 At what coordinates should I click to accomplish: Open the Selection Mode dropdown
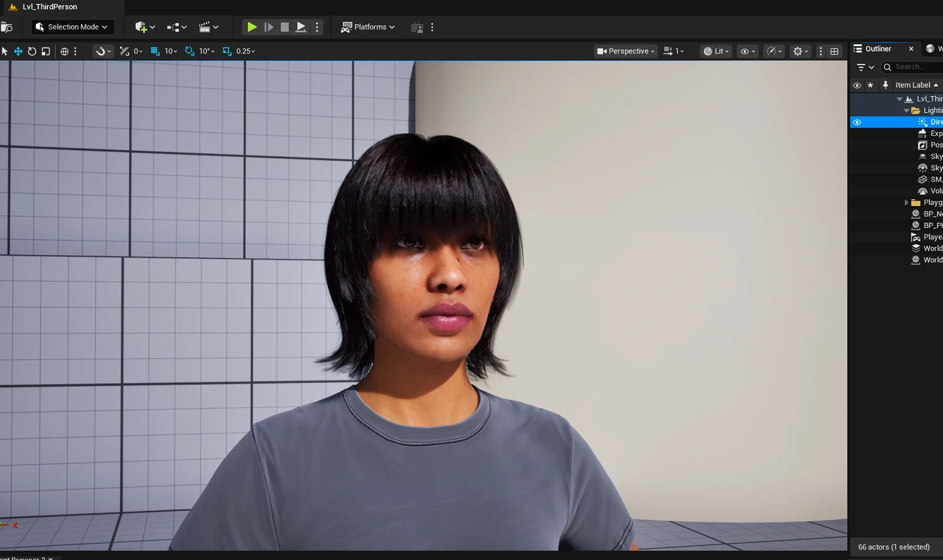point(72,27)
